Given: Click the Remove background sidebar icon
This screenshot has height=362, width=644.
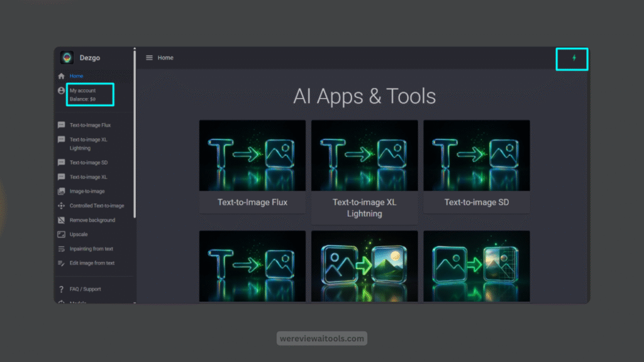Looking at the screenshot, I should [x=61, y=220].
